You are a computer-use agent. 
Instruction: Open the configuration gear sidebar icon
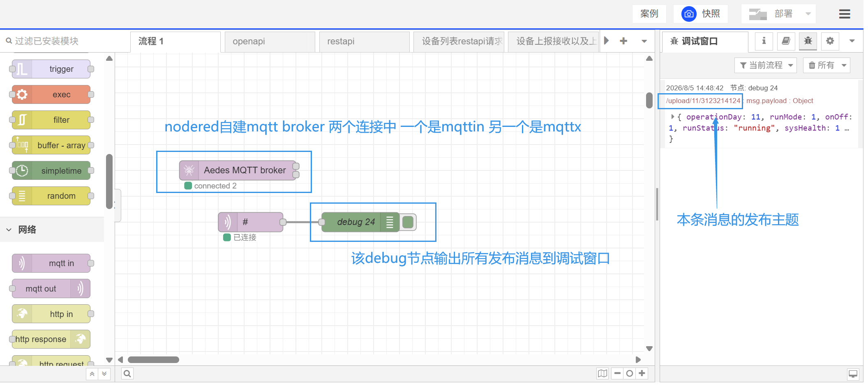[830, 41]
